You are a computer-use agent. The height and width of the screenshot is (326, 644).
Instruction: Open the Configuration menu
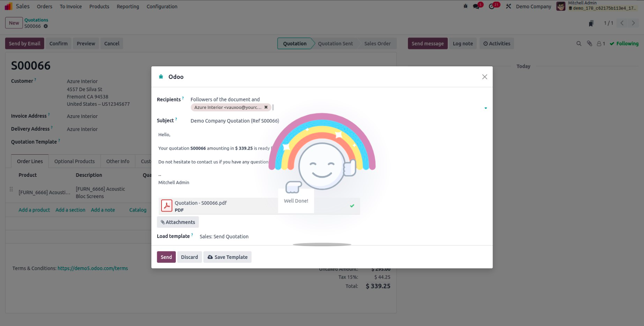click(x=162, y=7)
